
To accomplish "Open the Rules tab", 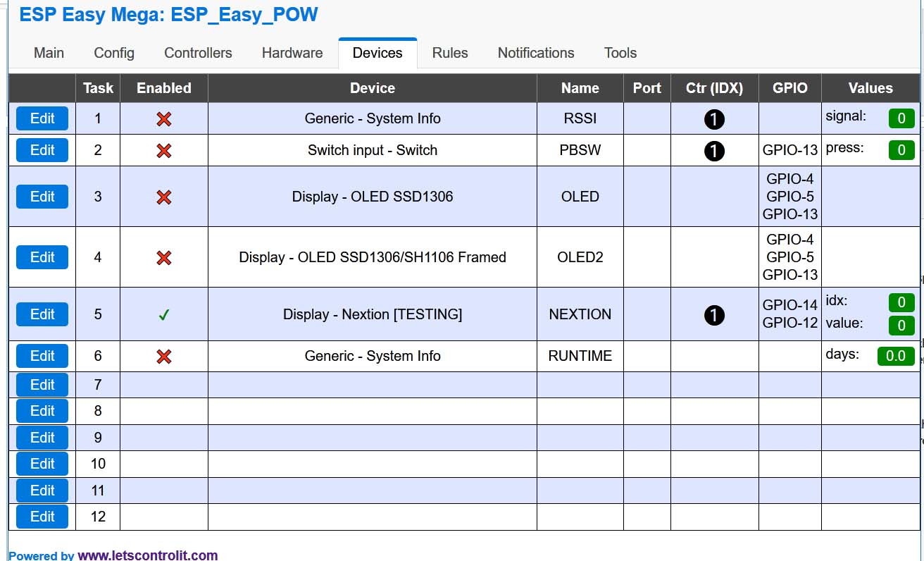I will tap(450, 53).
